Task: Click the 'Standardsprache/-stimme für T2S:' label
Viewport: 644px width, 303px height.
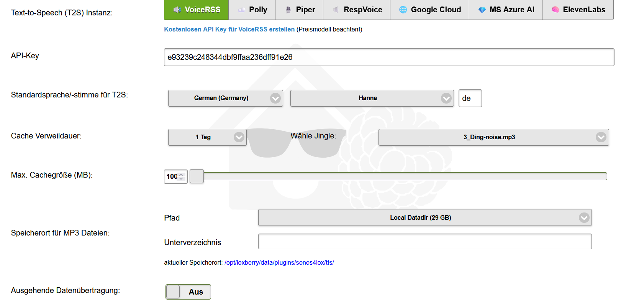Action: (69, 95)
